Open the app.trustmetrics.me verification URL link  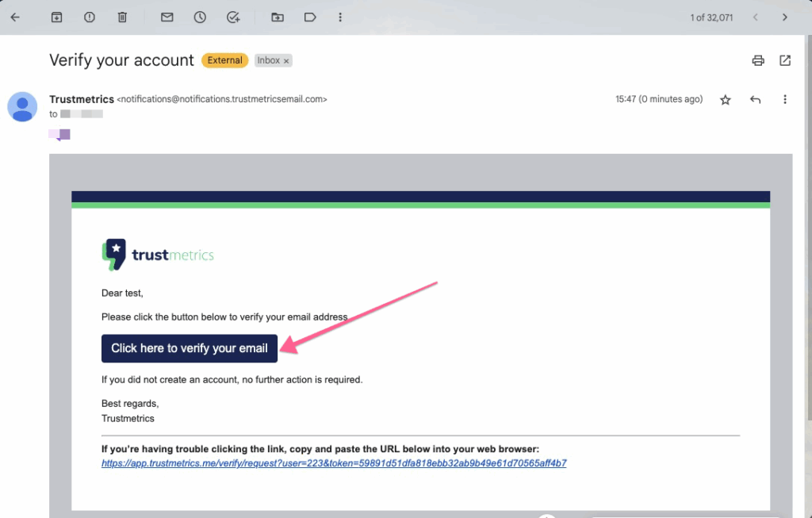(334, 463)
